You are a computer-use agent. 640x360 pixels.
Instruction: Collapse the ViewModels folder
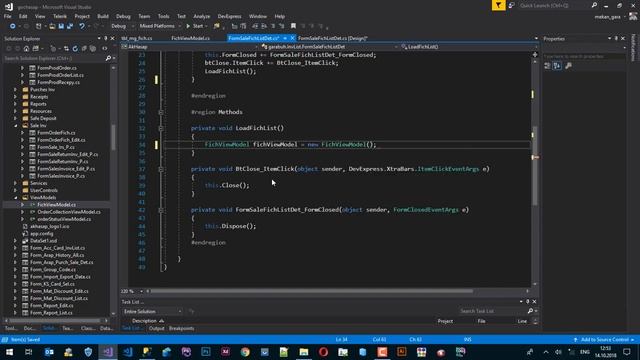pos(16,198)
